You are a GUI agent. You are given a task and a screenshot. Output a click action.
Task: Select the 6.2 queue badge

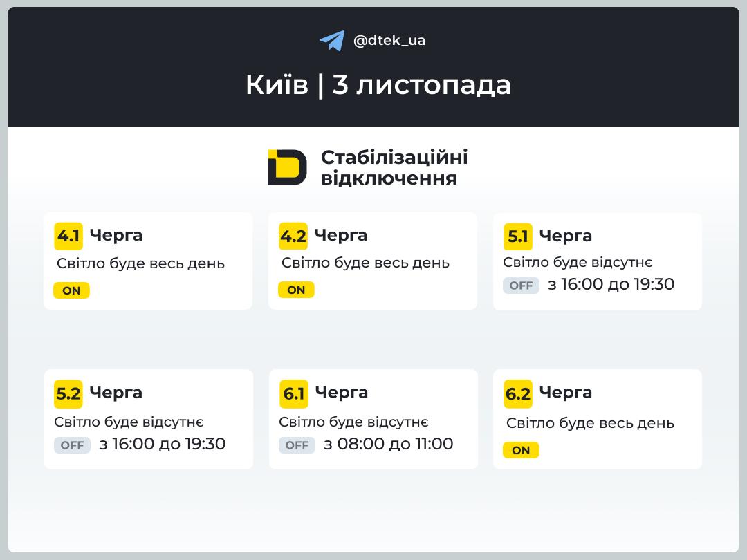pos(518,393)
